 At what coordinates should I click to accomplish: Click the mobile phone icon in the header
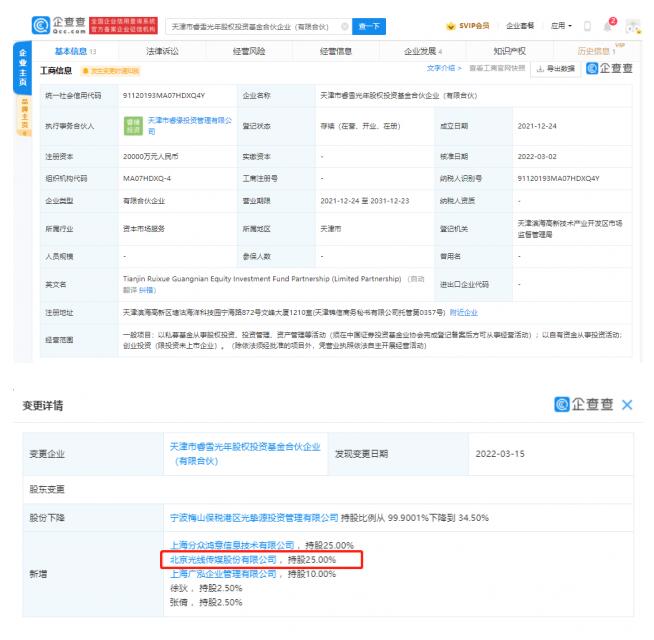(x=587, y=26)
